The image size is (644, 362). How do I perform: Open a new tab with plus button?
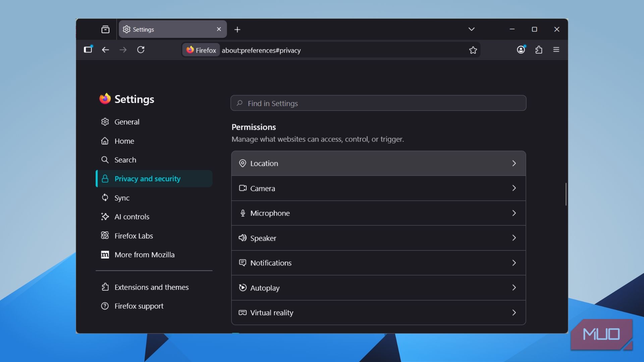[237, 29]
